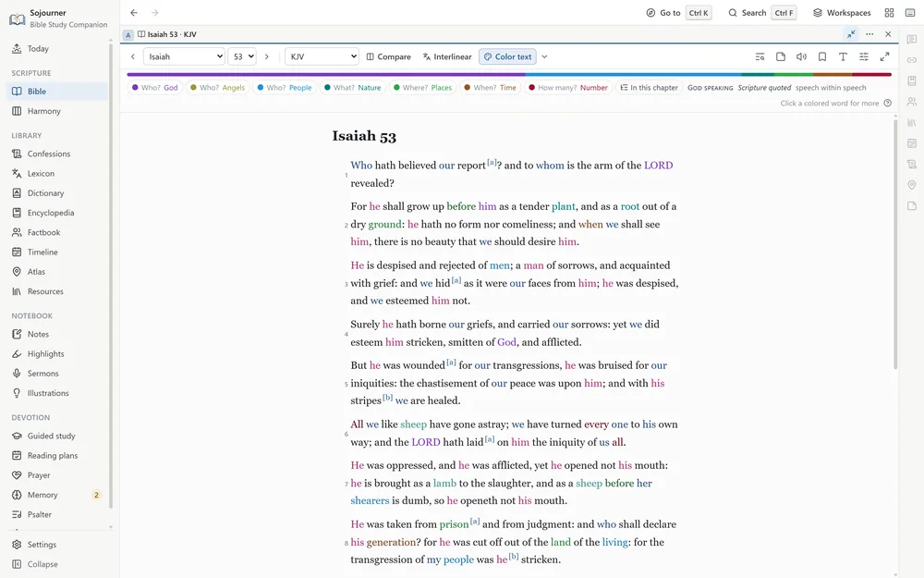Toggle the What? Nature color filter
Image resolution: width=924 pixels, height=578 pixels.
(352, 87)
